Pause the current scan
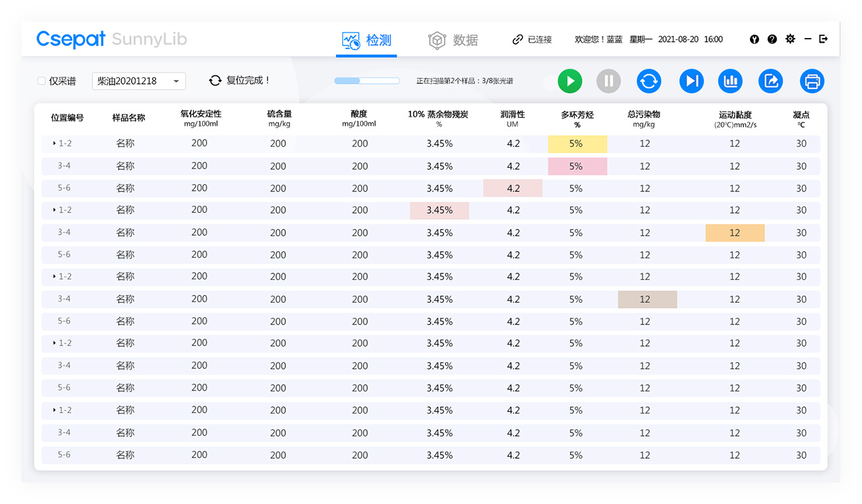Screen dimensions: 862x504 click(x=608, y=81)
